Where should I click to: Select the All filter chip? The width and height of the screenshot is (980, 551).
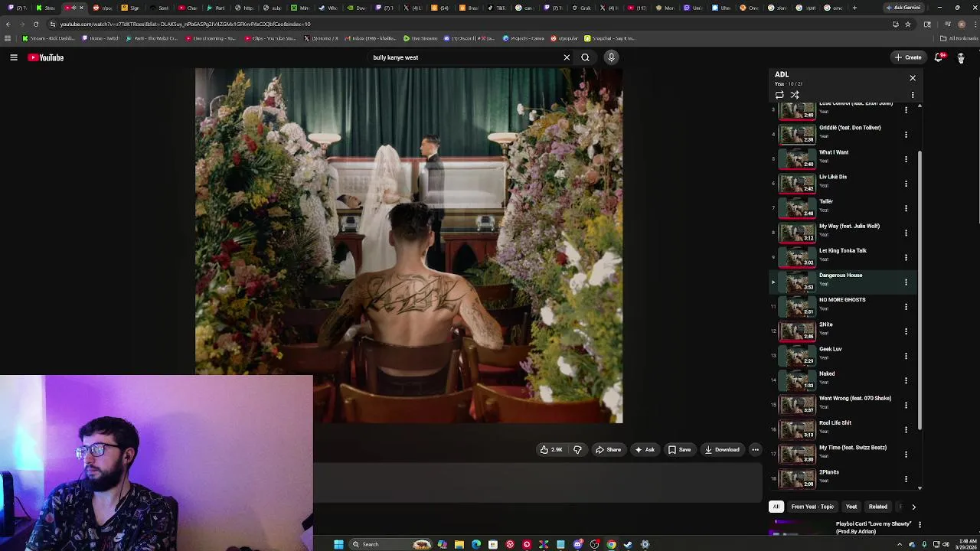point(776,507)
